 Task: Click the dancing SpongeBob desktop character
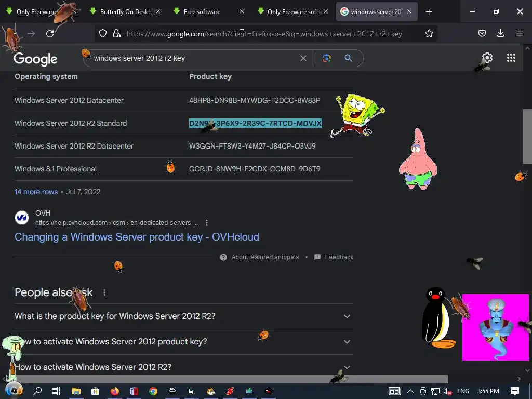point(356,115)
